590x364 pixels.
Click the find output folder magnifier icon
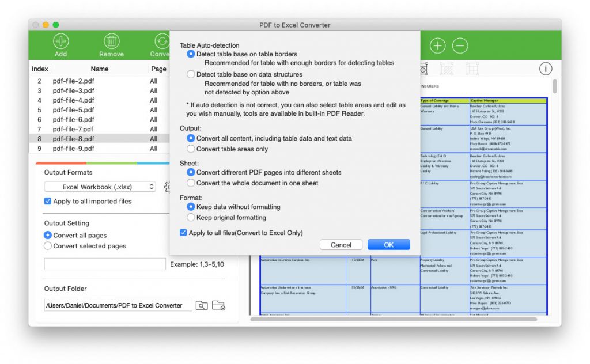click(x=202, y=305)
